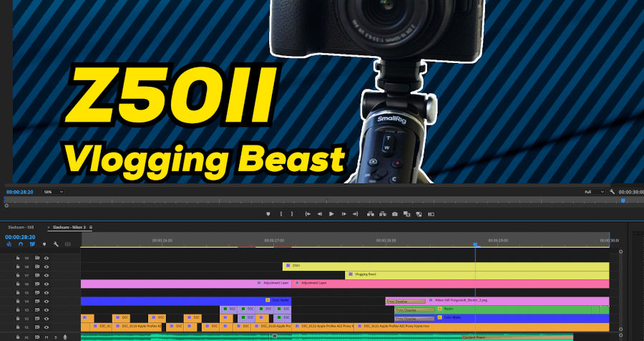Toggle V4 track output eye
Viewport: 644px width, 341px height.
(x=47, y=301)
